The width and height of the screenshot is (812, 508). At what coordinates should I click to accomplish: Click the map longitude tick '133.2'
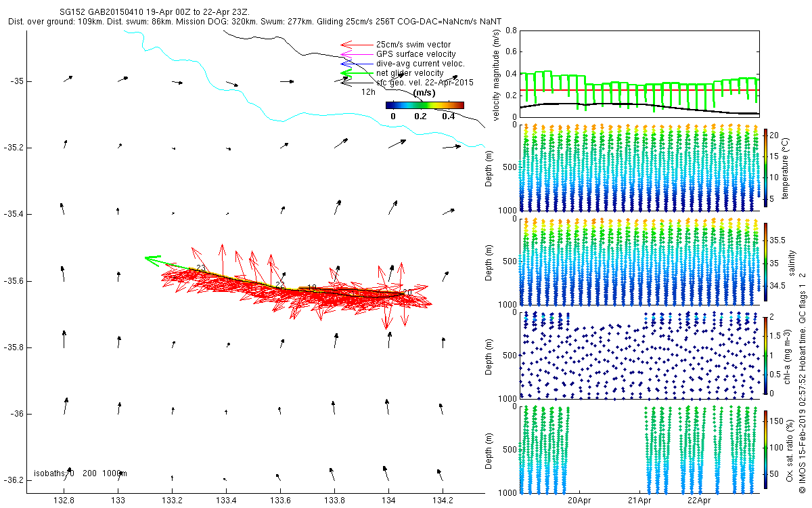point(172,501)
